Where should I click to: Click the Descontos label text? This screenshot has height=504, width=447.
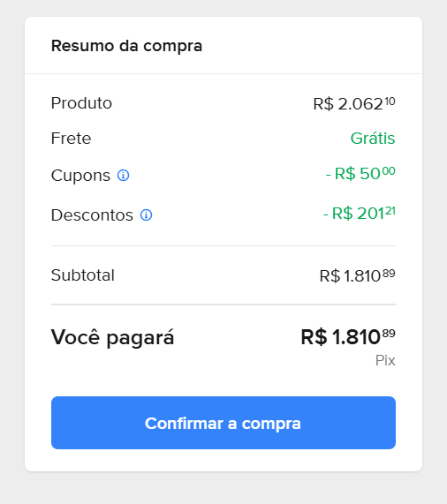tap(92, 215)
